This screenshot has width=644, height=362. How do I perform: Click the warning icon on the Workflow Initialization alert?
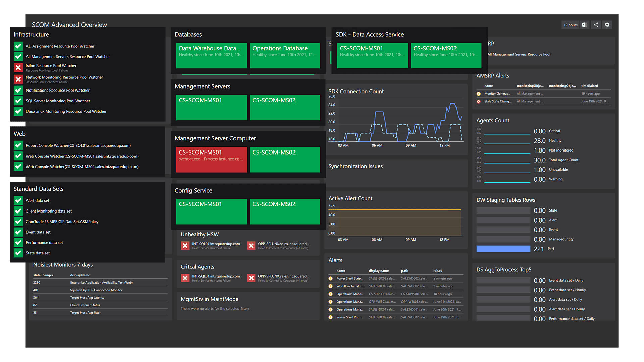tap(331, 286)
